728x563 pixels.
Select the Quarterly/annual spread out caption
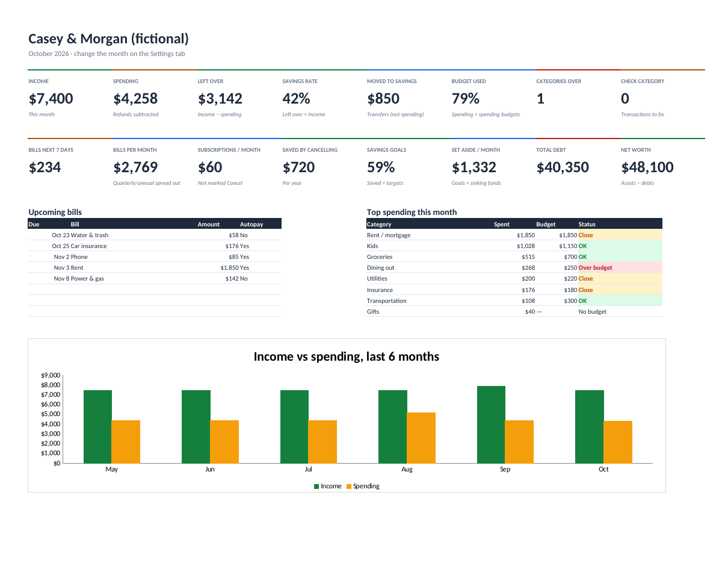[x=147, y=183]
